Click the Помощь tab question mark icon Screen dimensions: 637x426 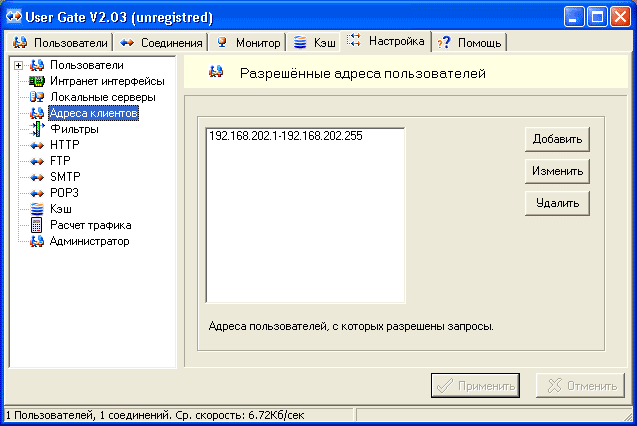click(x=444, y=42)
